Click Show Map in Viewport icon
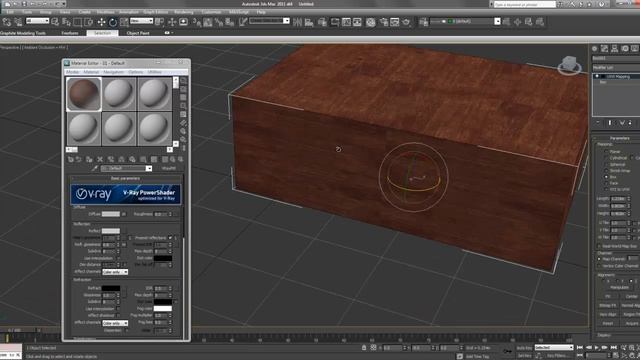The width and height of the screenshot is (640, 360). (x=154, y=159)
